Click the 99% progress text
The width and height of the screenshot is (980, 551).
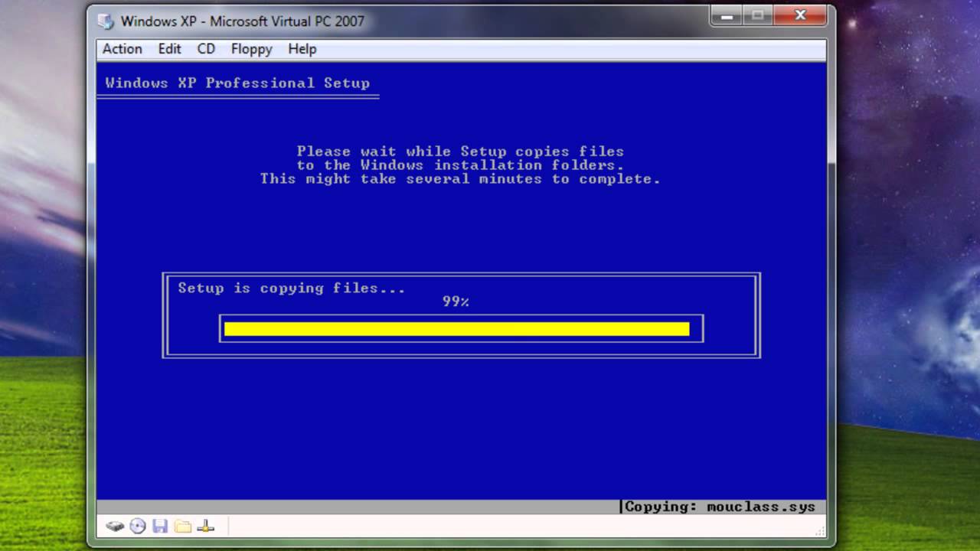(456, 302)
